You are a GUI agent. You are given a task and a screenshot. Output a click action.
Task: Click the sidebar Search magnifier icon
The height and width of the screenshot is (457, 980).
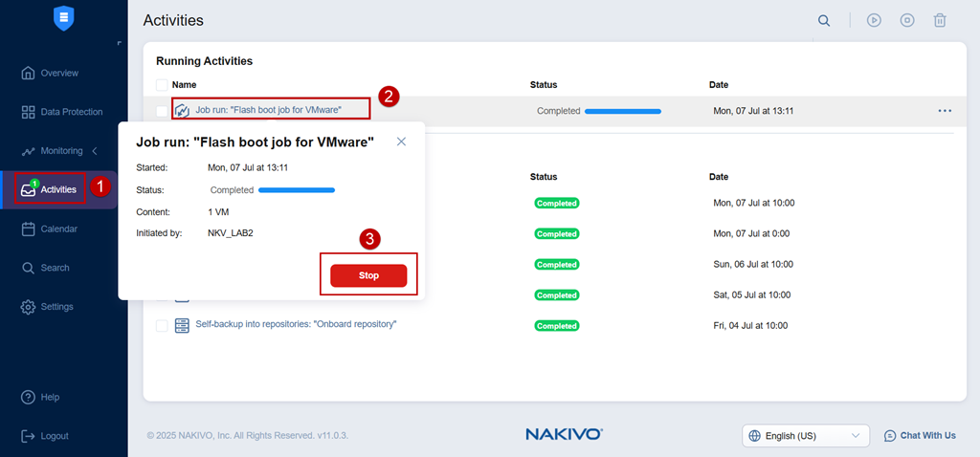(x=28, y=268)
